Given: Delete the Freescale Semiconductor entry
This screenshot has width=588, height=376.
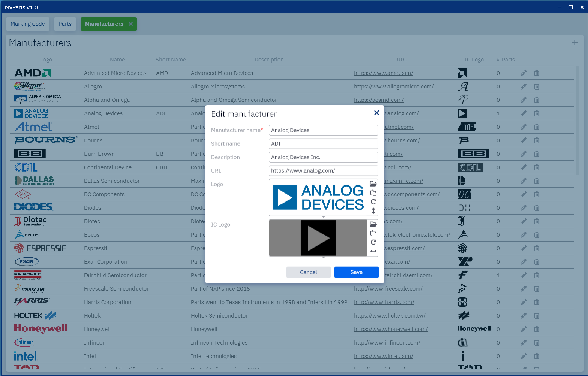Looking at the screenshot, I should (537, 289).
